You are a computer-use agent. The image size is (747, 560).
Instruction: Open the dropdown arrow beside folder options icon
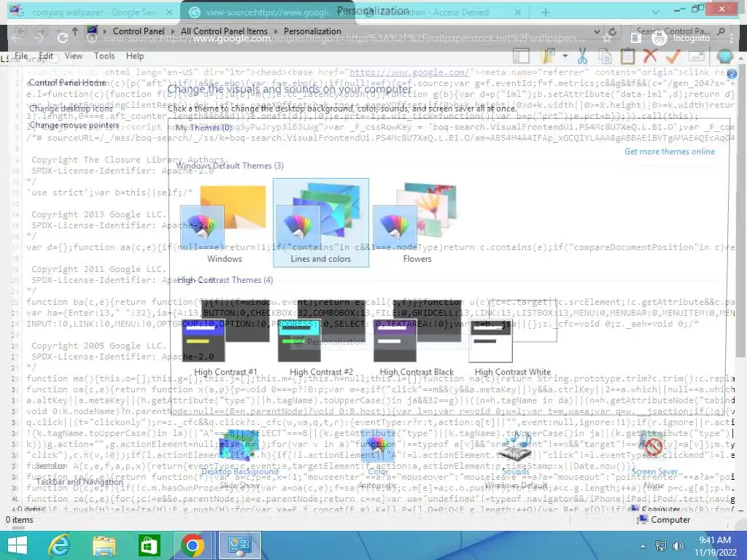[565, 56]
